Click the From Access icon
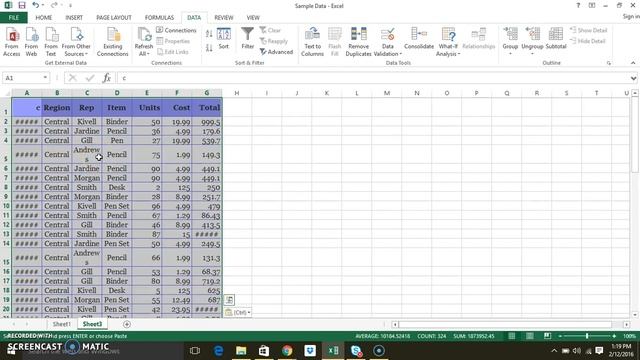Viewport: 640px width, 360px height. tap(12, 42)
